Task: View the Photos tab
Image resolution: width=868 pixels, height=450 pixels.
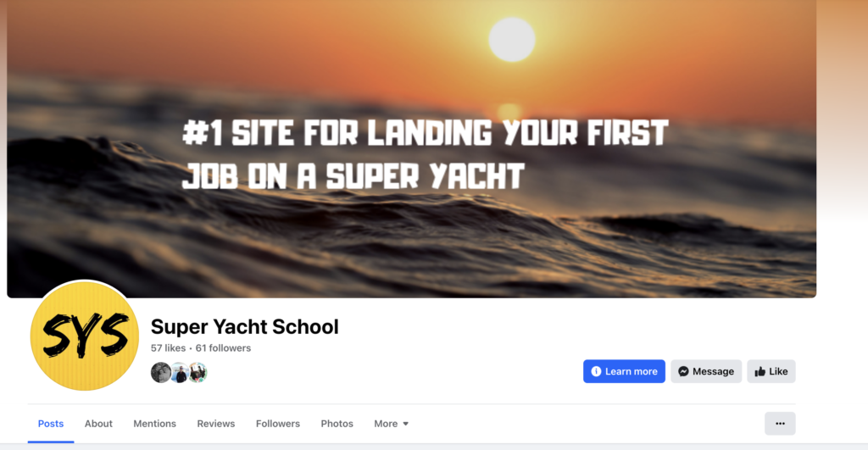Action: pyautogui.click(x=337, y=424)
